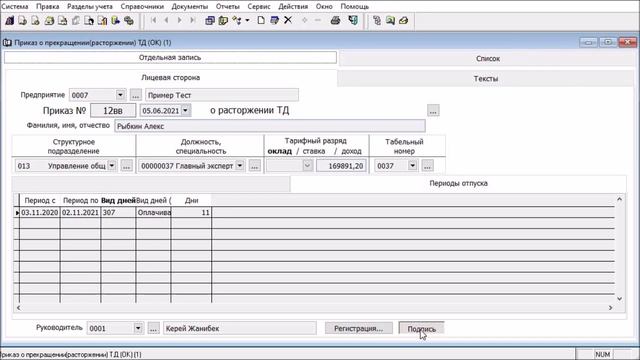The width and height of the screenshot is (640, 360).
Task: Click the Фамилия field Рыбкин Алекс
Action: (x=269, y=126)
